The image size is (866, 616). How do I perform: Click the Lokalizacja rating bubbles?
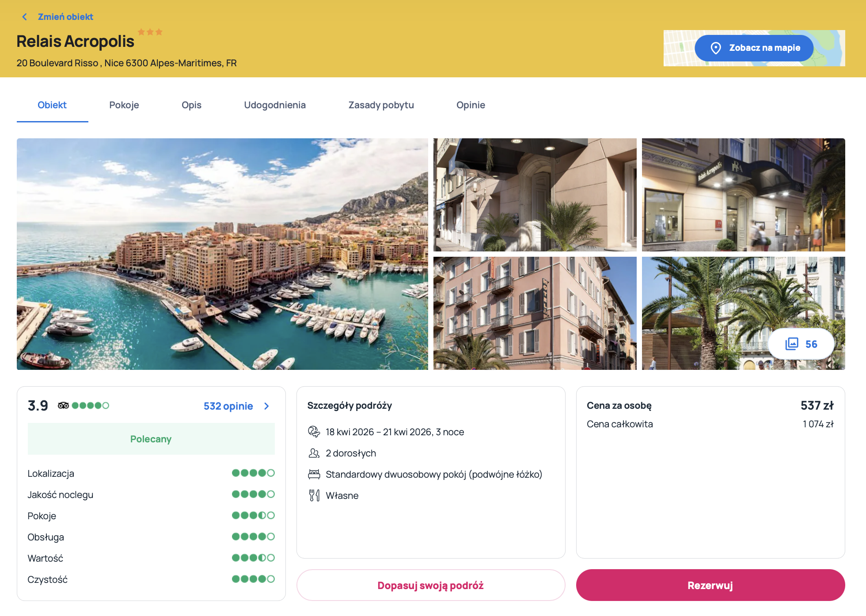[x=253, y=473]
